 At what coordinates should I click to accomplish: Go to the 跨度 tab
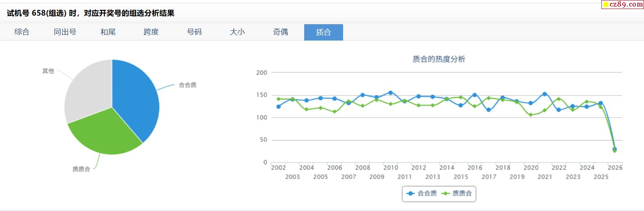pos(151,32)
